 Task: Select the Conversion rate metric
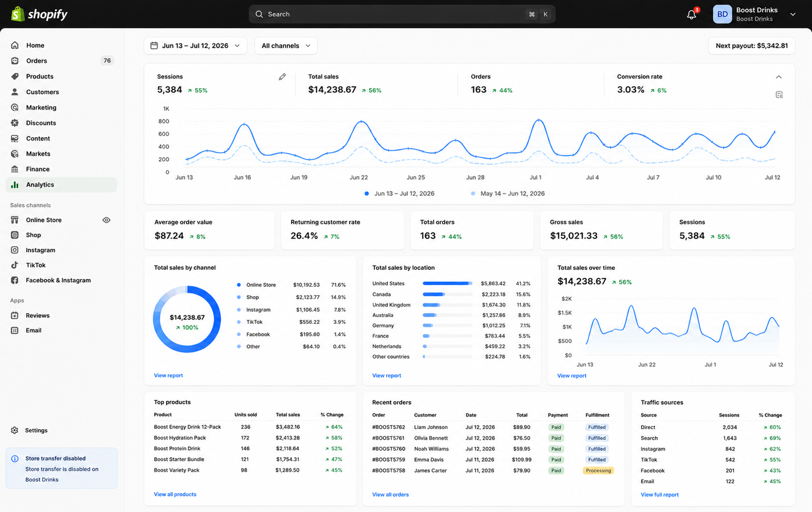click(x=642, y=84)
